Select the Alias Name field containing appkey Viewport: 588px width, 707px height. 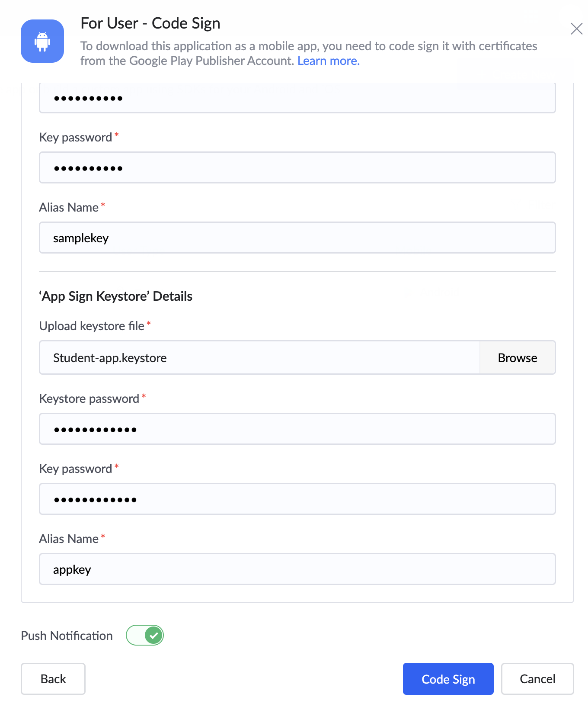(297, 569)
